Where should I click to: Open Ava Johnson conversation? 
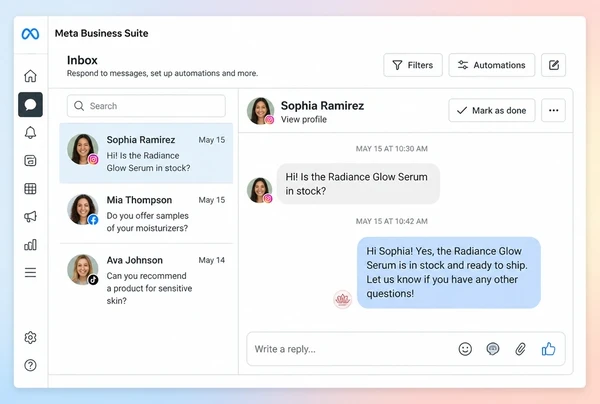pos(146,279)
